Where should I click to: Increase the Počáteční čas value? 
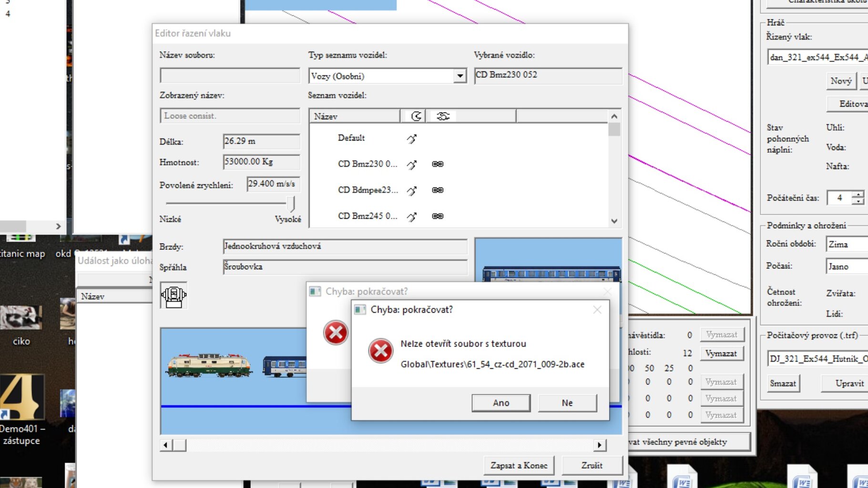[858, 194]
